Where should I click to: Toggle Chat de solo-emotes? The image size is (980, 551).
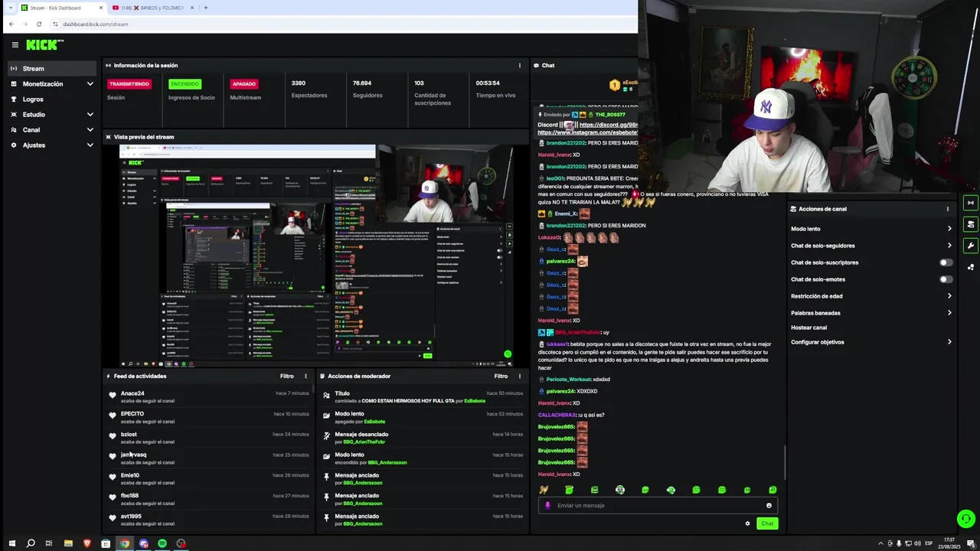click(946, 279)
